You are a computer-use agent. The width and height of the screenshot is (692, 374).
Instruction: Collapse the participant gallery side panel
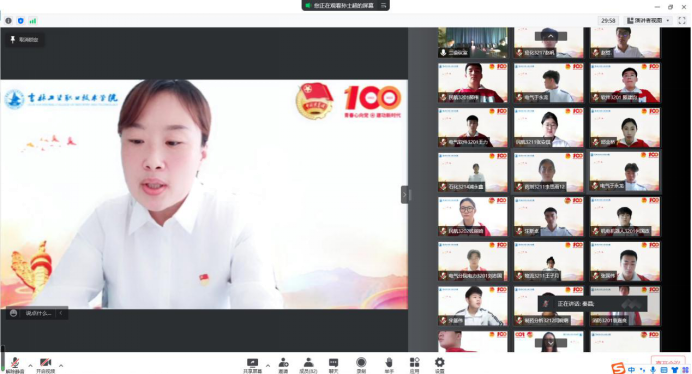pos(404,194)
